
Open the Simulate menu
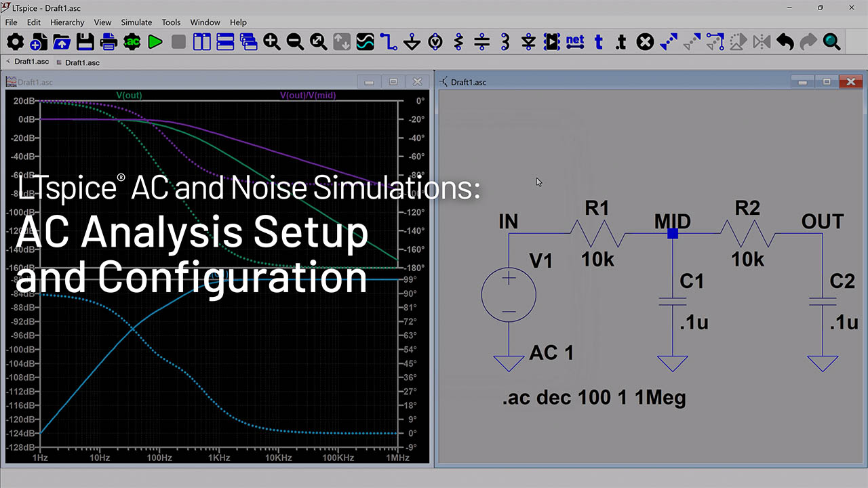(136, 22)
